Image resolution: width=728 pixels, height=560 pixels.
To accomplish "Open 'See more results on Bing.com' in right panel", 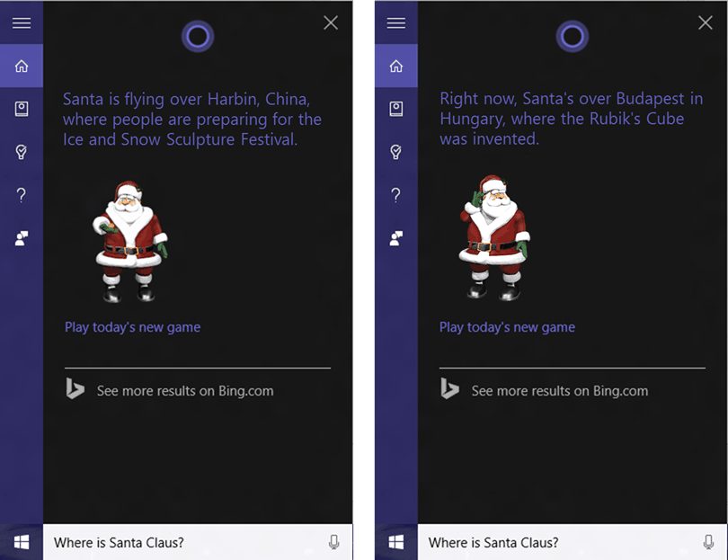I will coord(560,391).
